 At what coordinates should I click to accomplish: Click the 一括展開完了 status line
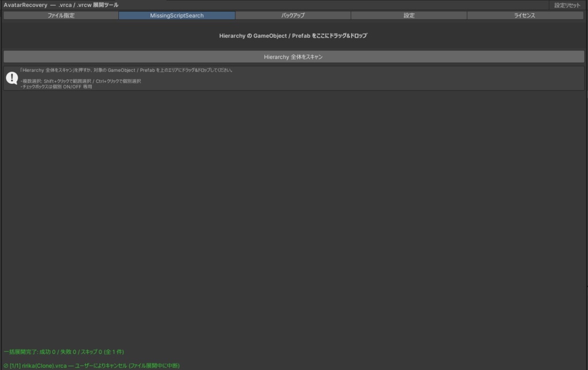click(64, 352)
